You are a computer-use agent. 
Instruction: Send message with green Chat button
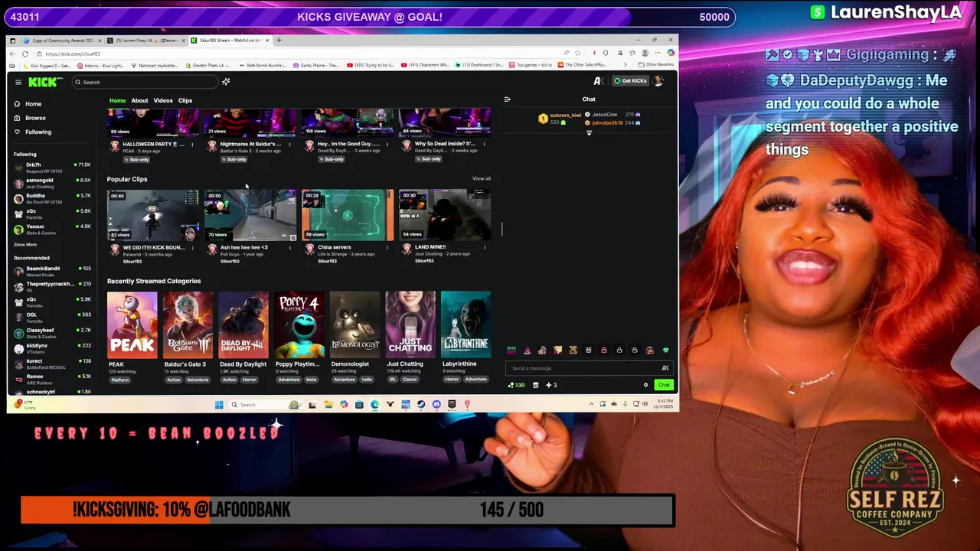point(664,385)
